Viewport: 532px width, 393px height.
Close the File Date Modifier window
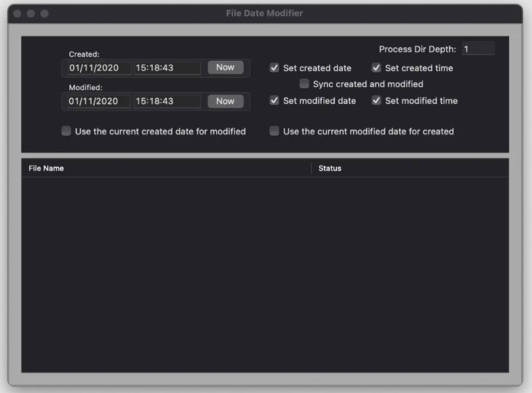tap(17, 13)
